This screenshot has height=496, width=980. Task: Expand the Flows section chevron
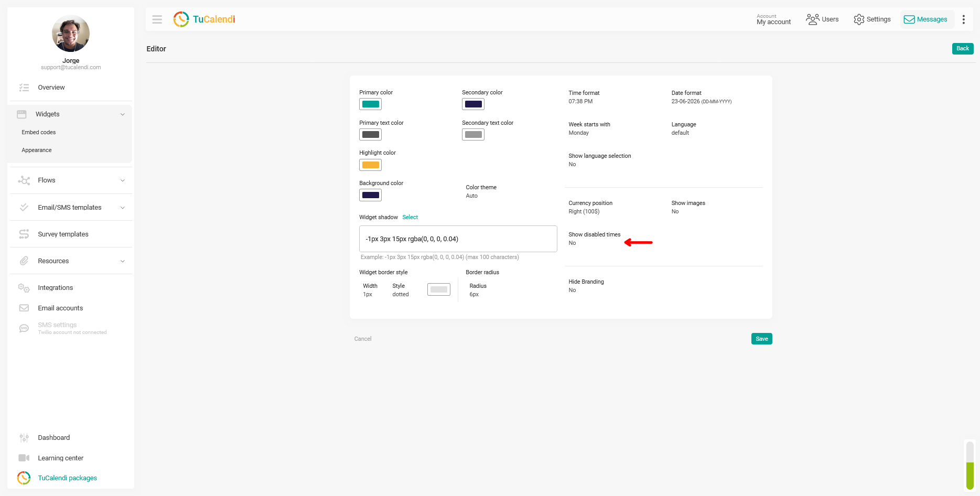(x=123, y=180)
